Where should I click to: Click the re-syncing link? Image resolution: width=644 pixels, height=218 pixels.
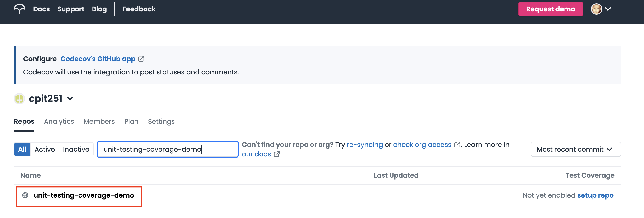pyautogui.click(x=364, y=145)
